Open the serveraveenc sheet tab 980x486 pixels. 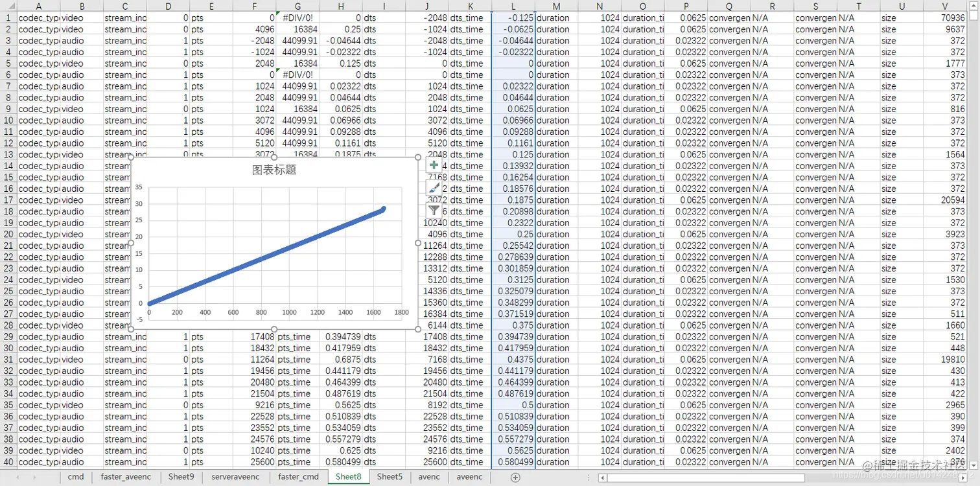click(235, 477)
